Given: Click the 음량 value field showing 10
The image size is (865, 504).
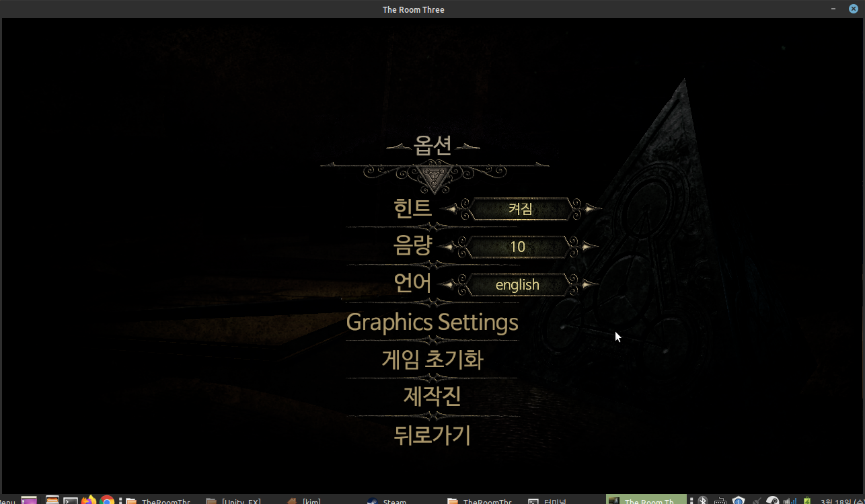Looking at the screenshot, I should click(x=517, y=247).
